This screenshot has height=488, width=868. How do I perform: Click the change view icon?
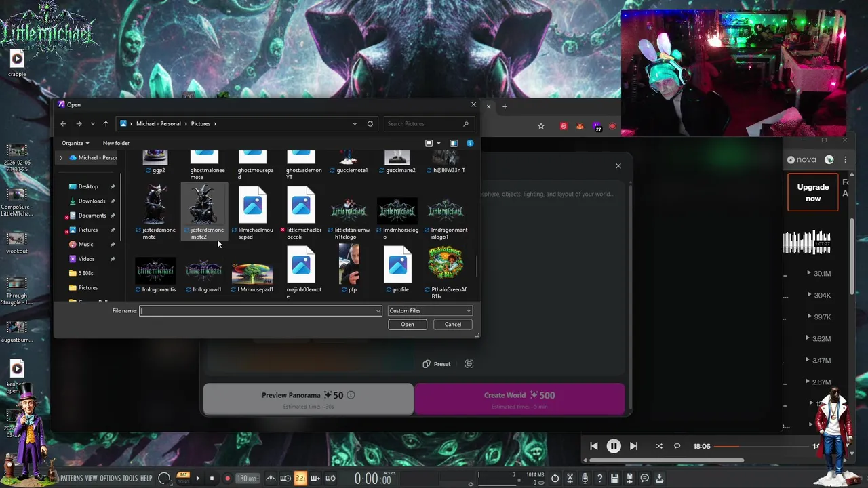point(429,143)
